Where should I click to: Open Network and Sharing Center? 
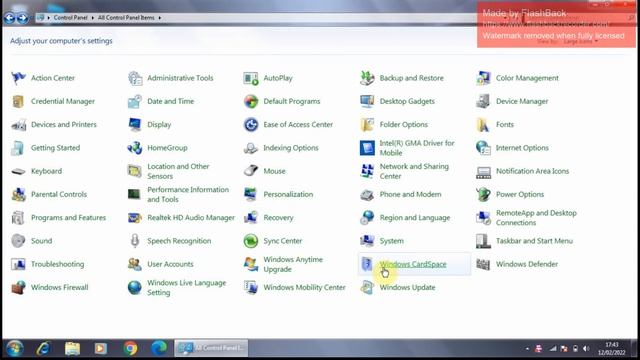tap(414, 171)
